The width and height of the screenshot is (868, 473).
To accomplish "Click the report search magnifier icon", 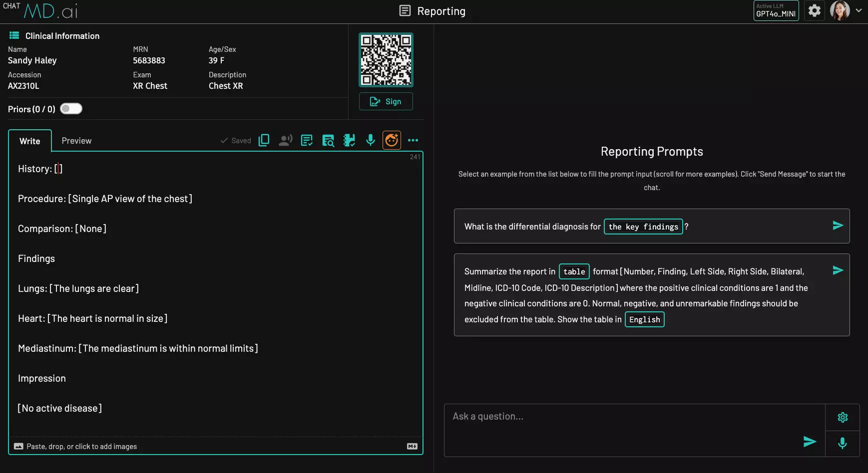I will click(x=328, y=141).
